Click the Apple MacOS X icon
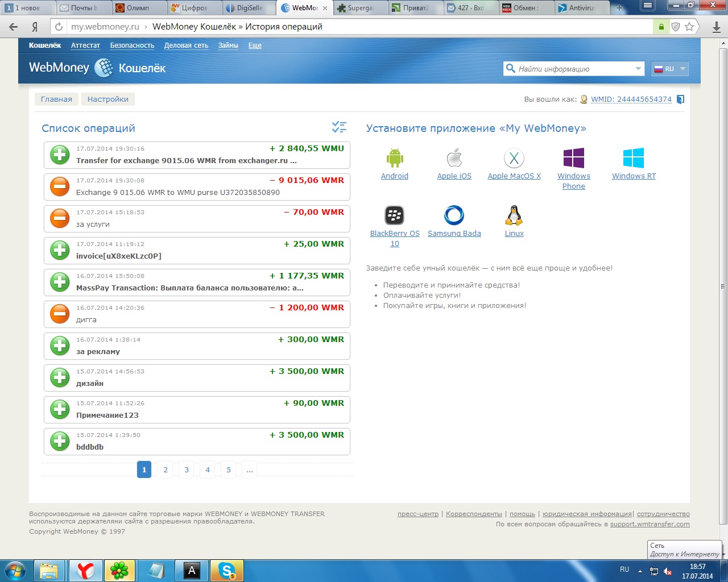 point(514,158)
